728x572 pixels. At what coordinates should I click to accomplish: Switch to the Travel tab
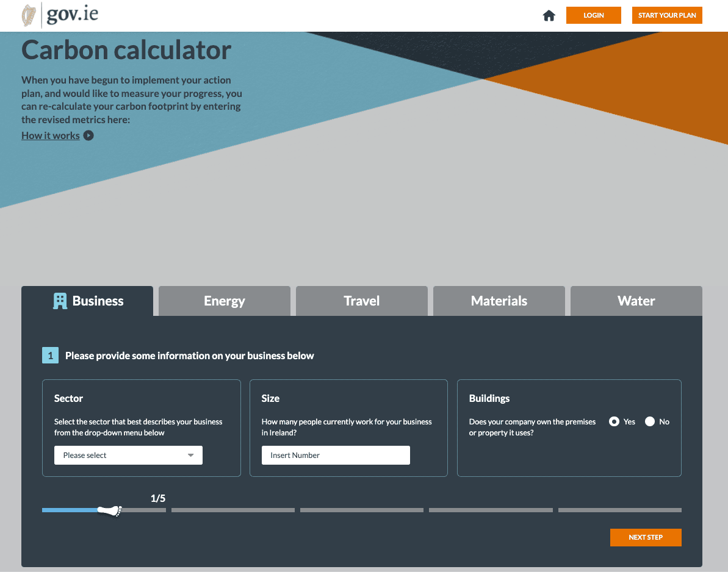click(361, 301)
